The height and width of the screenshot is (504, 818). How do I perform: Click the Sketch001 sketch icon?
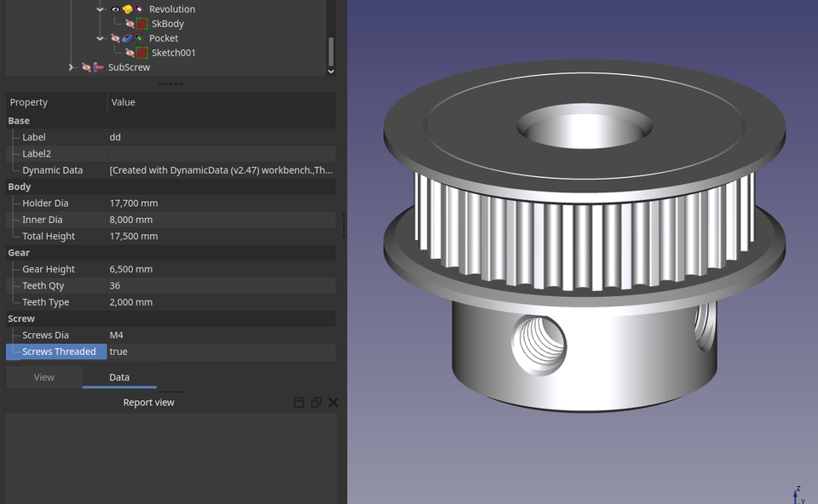[x=141, y=53]
